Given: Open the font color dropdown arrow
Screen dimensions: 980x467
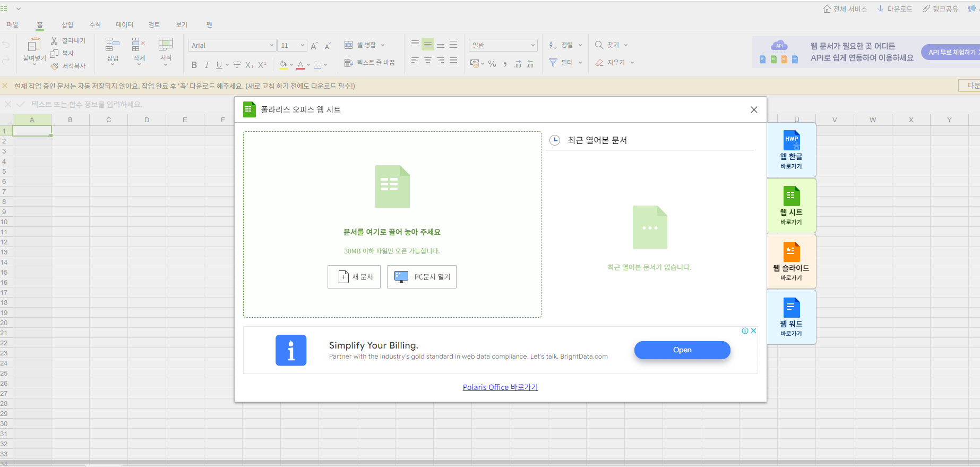Looking at the screenshot, I should 308,65.
